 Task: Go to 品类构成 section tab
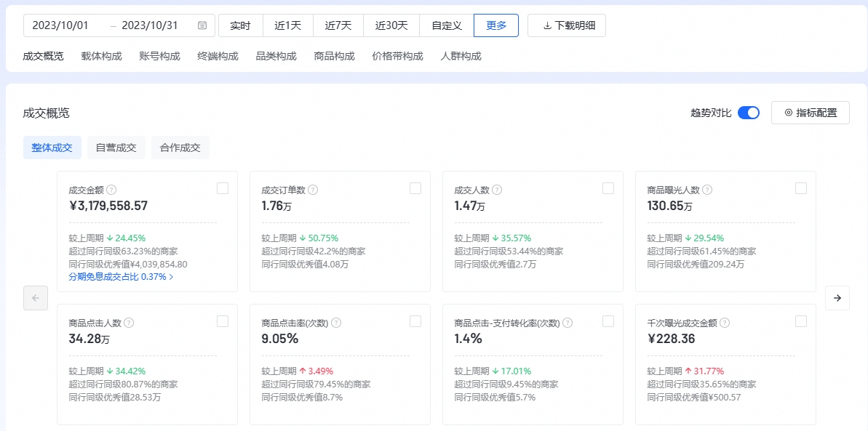coord(276,56)
